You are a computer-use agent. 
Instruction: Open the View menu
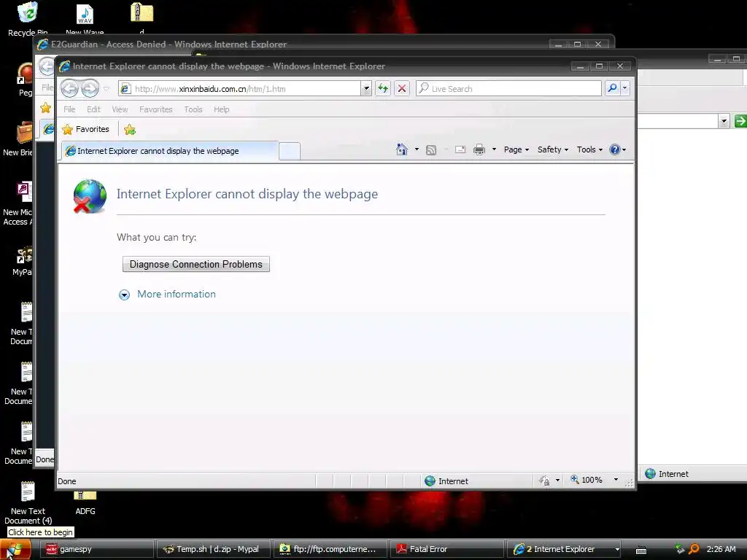click(x=120, y=109)
